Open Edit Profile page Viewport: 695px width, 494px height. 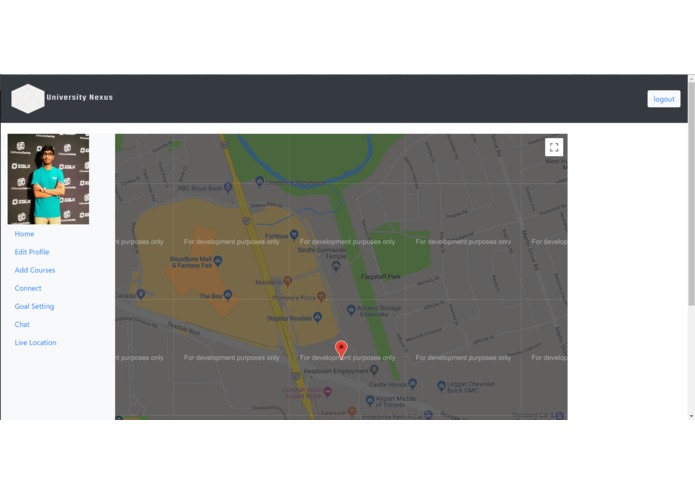[x=32, y=252]
